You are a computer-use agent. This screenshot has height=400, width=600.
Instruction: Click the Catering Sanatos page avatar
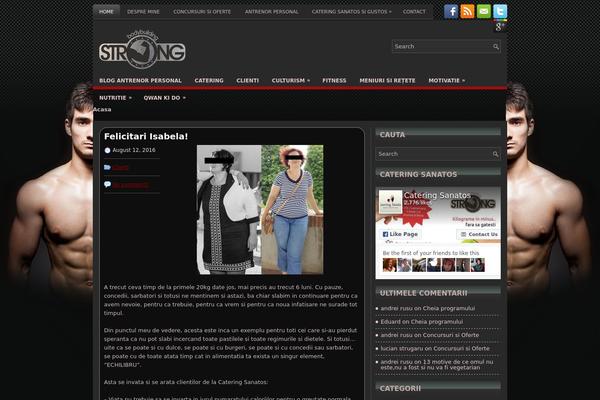(x=391, y=202)
